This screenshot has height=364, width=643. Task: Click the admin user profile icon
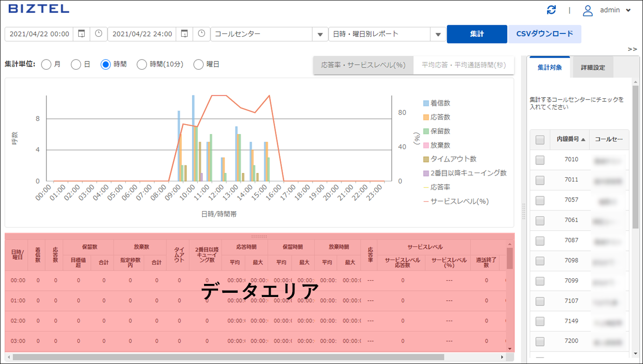point(588,10)
